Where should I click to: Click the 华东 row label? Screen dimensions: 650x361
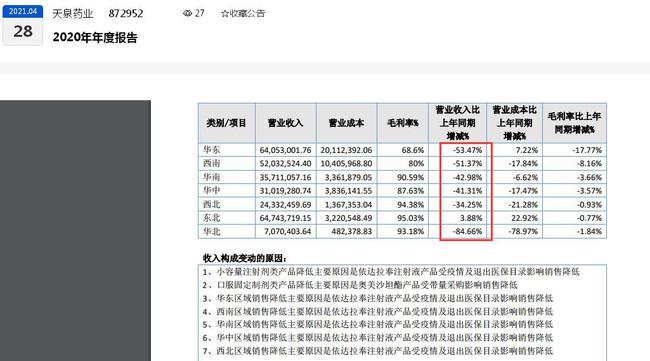click(212, 150)
